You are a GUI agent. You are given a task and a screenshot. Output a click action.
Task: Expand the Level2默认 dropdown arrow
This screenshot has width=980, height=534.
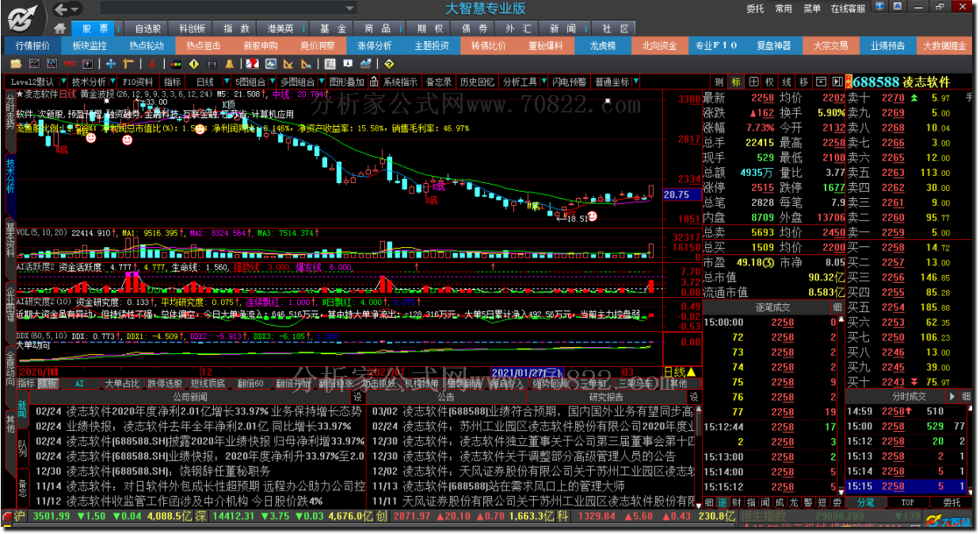point(63,82)
